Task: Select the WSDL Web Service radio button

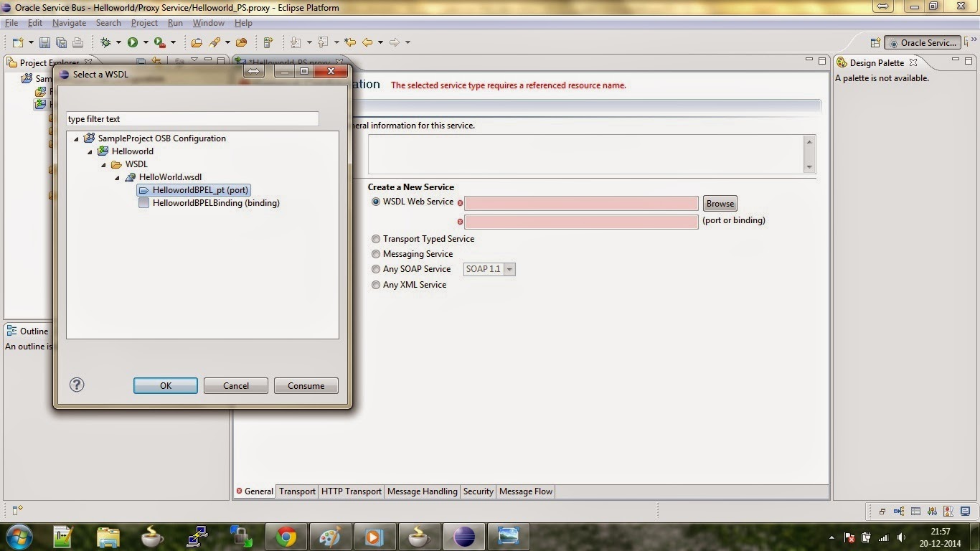Action: (376, 202)
